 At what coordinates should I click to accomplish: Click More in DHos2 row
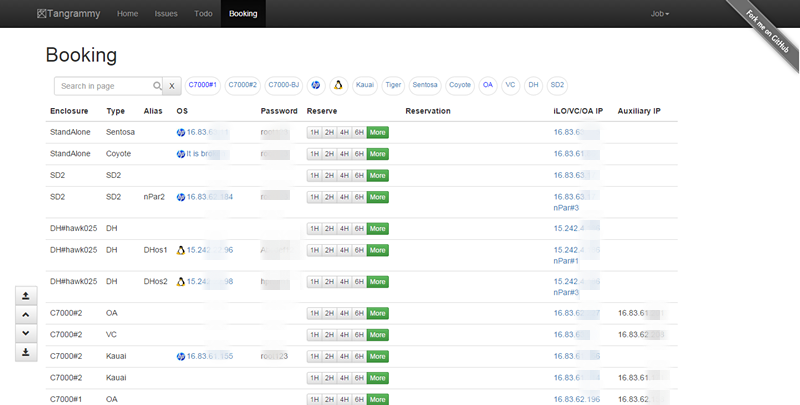click(378, 282)
